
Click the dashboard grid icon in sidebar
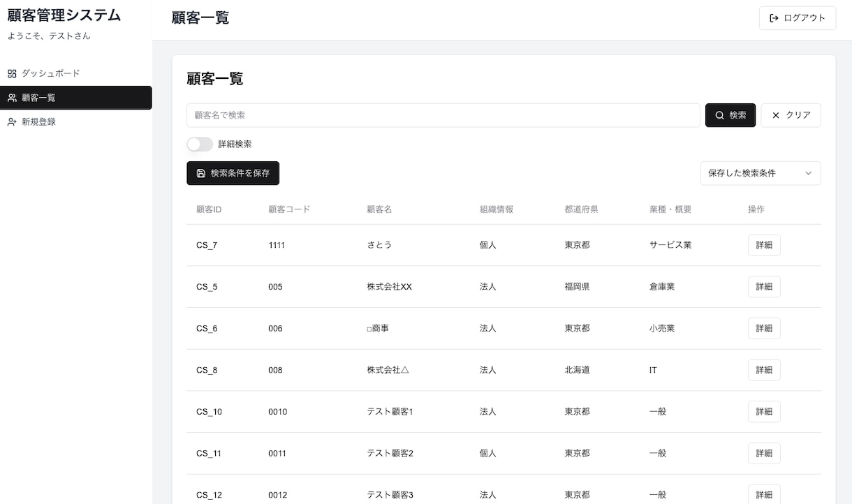pos(12,73)
